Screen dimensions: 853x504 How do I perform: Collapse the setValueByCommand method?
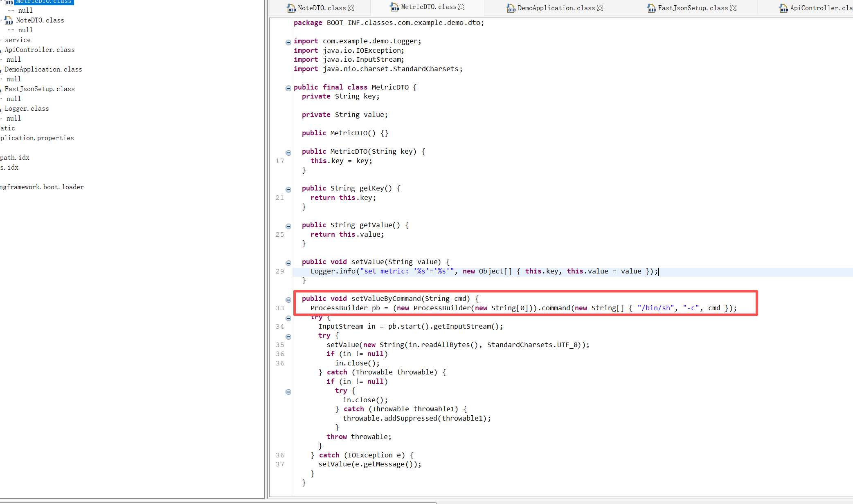click(x=288, y=300)
